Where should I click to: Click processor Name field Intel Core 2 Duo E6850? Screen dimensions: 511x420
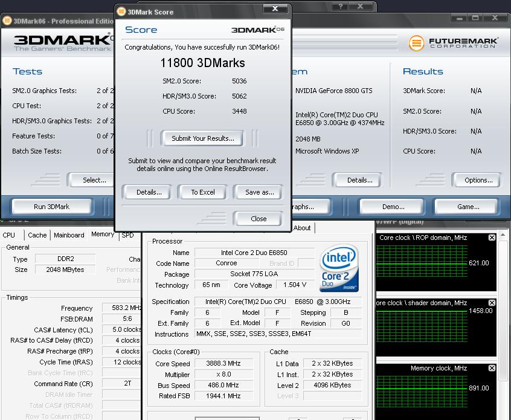point(254,253)
